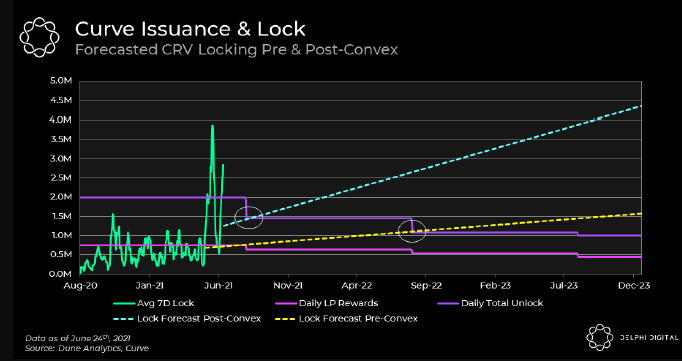This screenshot has width=682, height=361.
Task: Click the subtitle "Forecasted CRV Locking Pre & Post-Convex"
Action: click(236, 50)
